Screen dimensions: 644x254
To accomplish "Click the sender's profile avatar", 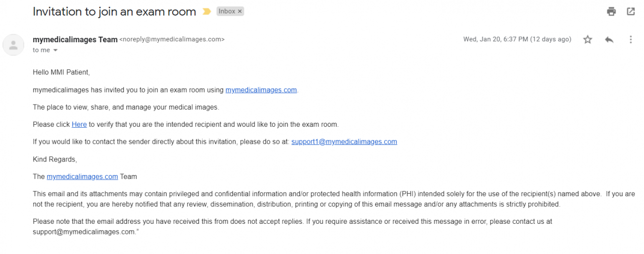I will [14, 45].
